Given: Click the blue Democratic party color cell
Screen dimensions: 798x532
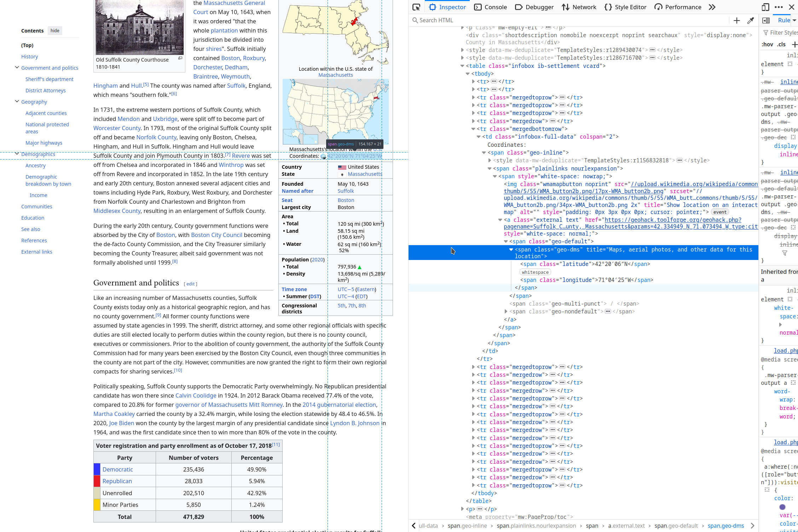Looking at the screenshot, I should click(97, 469).
